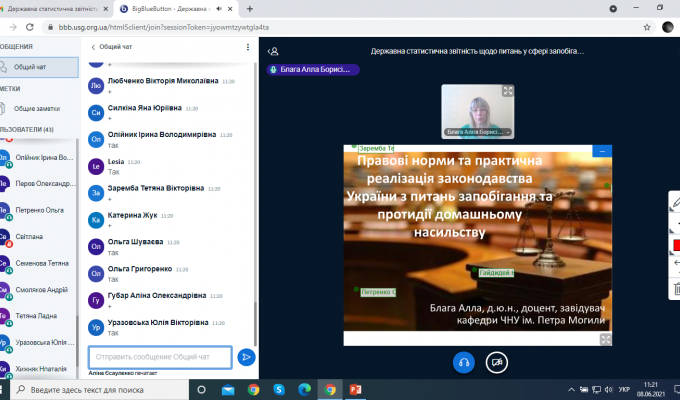Screen dimensions: 680x400
Task: Toggle the share webcam button
Action: click(496, 361)
